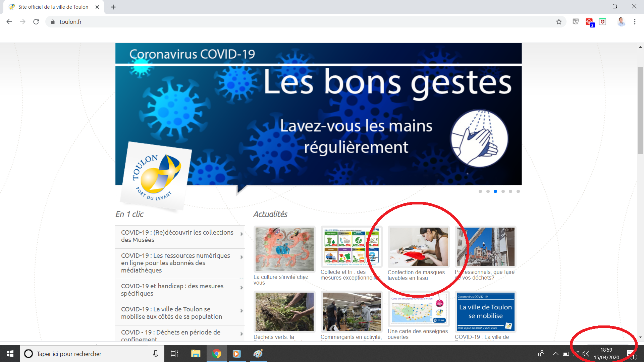Show hidden system tray icons arrow
Viewport: 644px width, 362px height.
point(556,354)
